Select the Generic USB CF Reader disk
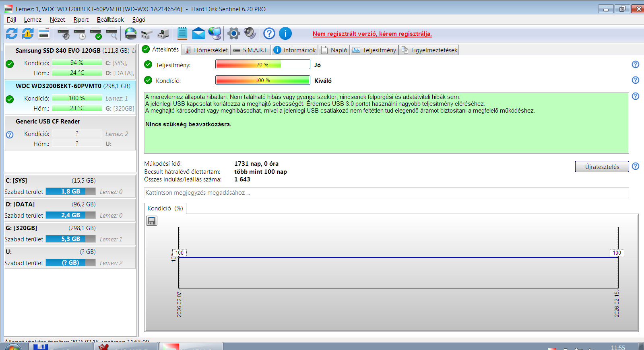 tap(70, 133)
